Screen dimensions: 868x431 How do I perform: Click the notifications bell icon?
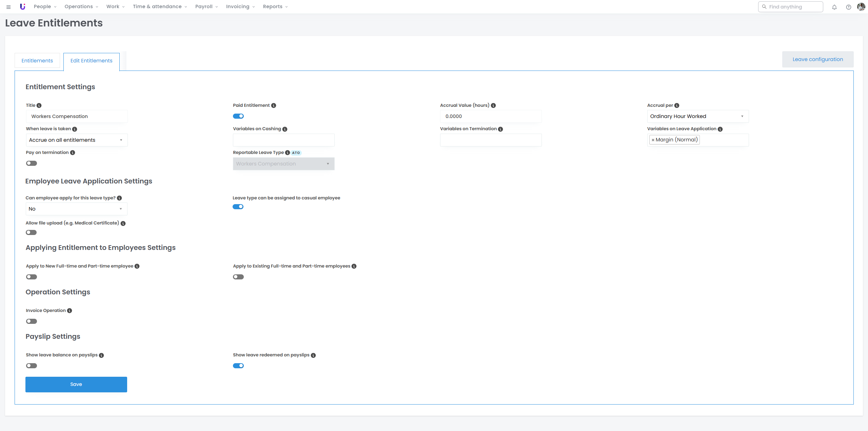click(x=834, y=7)
